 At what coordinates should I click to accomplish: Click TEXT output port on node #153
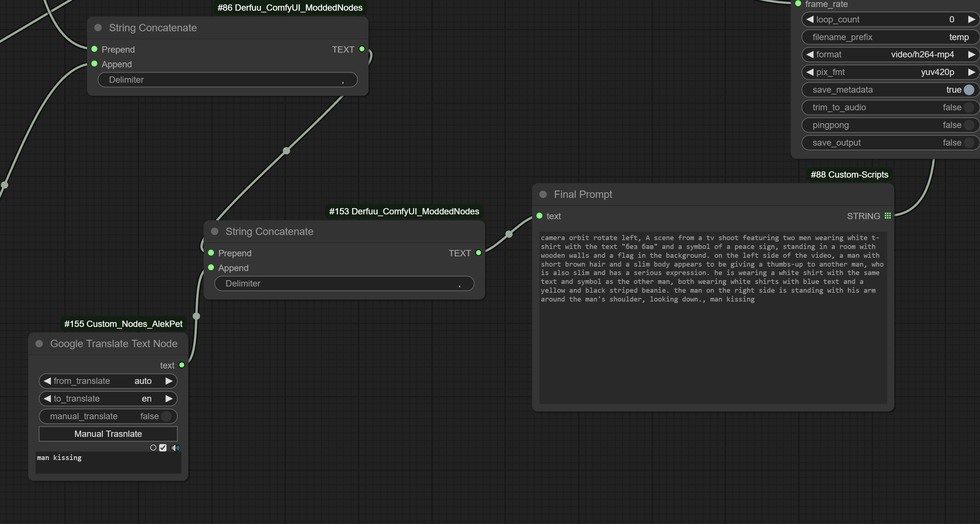point(478,253)
